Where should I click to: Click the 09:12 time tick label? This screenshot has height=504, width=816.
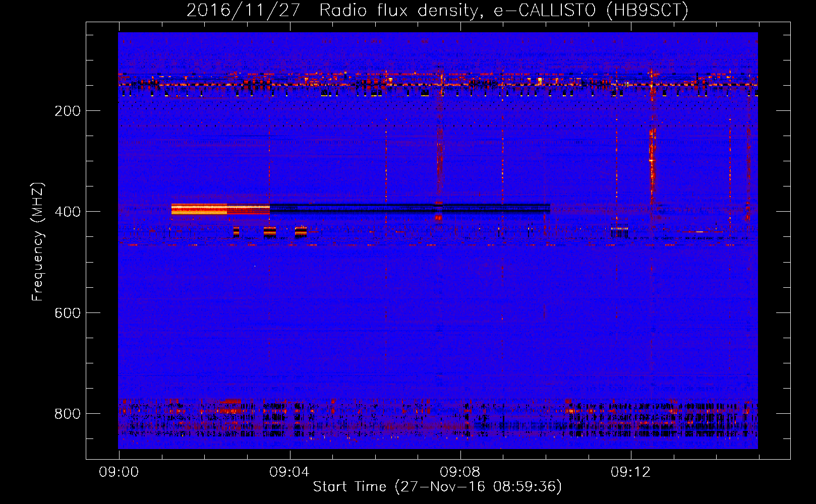tap(630, 472)
